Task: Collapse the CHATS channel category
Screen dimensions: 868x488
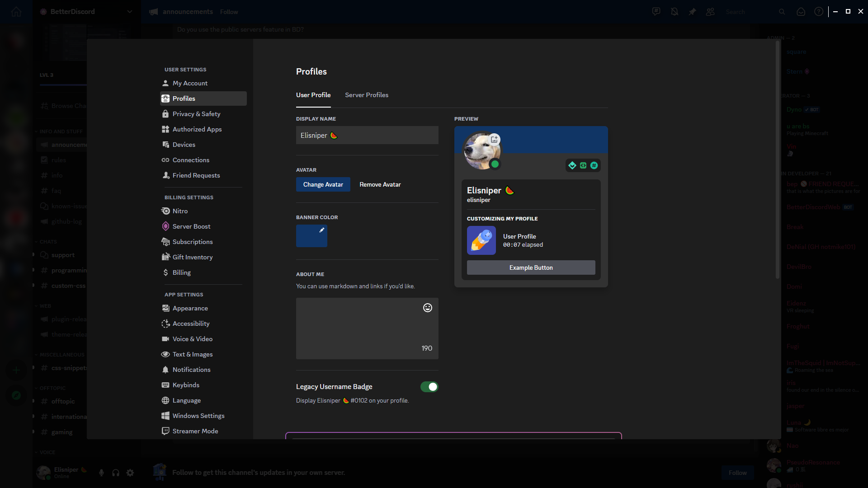Action: click(48, 242)
